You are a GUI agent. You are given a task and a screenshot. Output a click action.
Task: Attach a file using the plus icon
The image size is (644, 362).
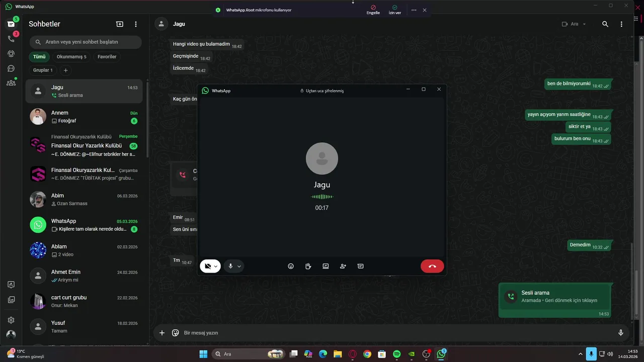click(x=162, y=333)
